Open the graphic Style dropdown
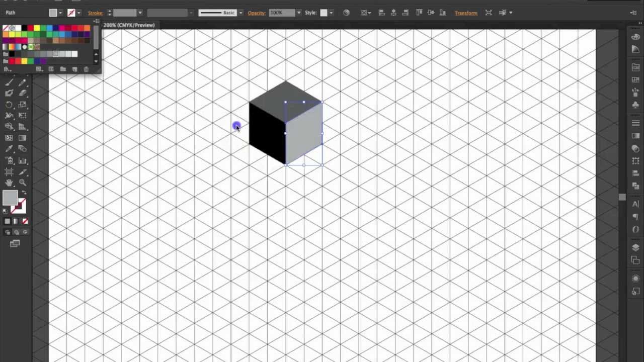This screenshot has width=644, height=362. (331, 13)
